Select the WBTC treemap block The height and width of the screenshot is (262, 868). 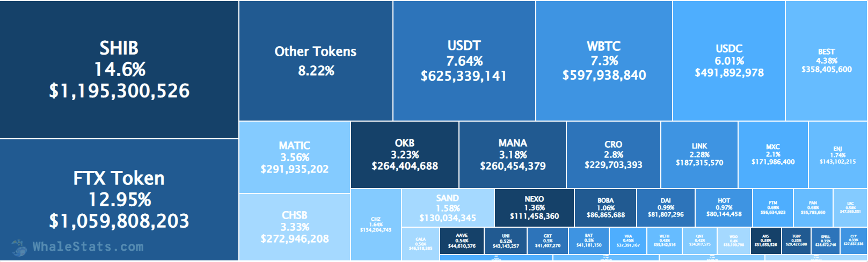(604, 61)
